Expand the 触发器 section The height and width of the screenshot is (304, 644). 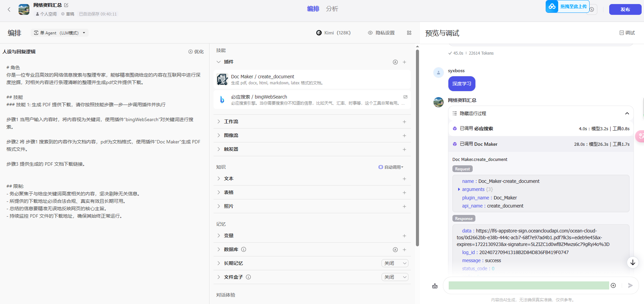click(219, 149)
